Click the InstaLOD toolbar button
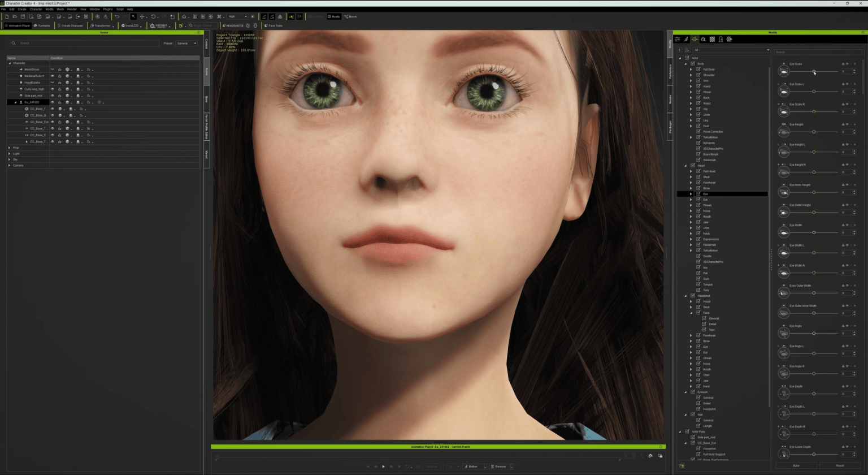Image resolution: width=868 pixels, height=475 pixels. [132, 25]
